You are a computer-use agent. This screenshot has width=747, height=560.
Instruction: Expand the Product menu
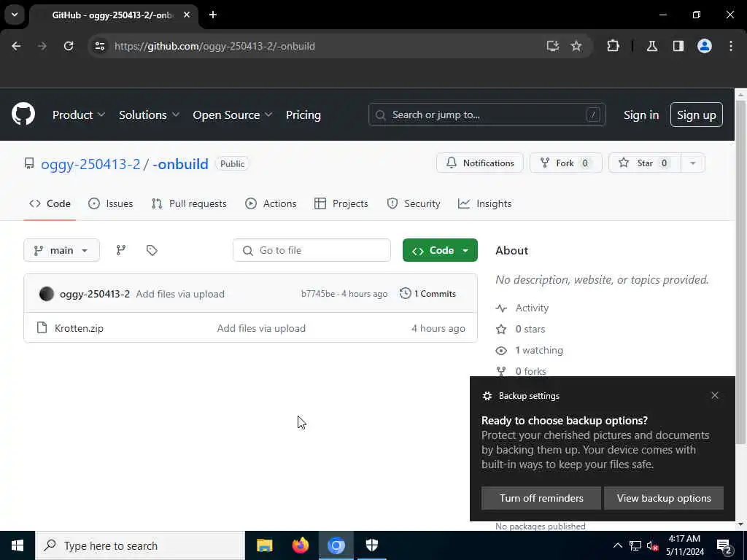click(79, 114)
